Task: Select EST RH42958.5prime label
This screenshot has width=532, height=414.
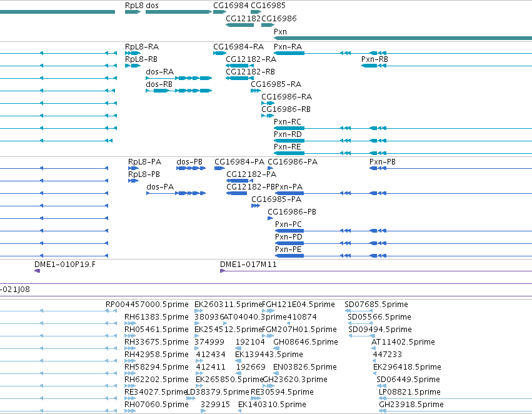Action: [156, 355]
